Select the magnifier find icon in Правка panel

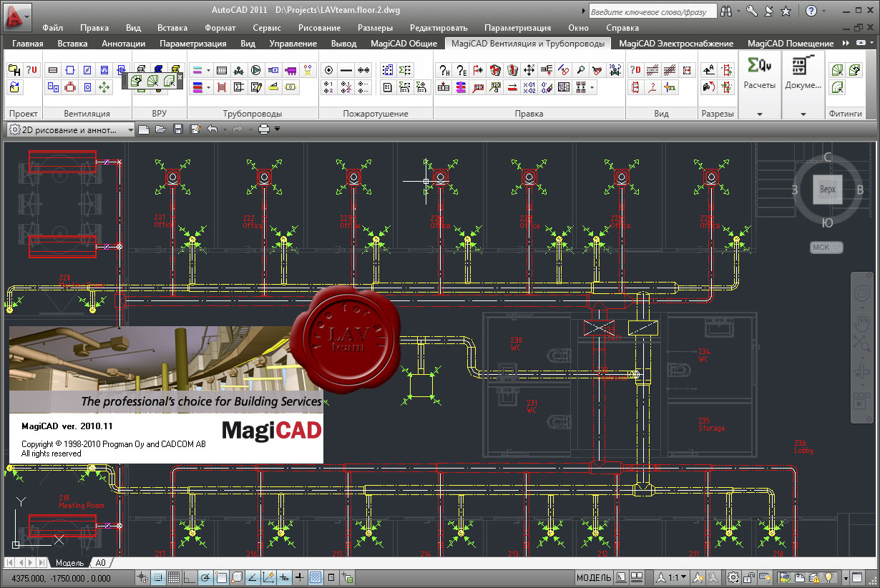581,70
